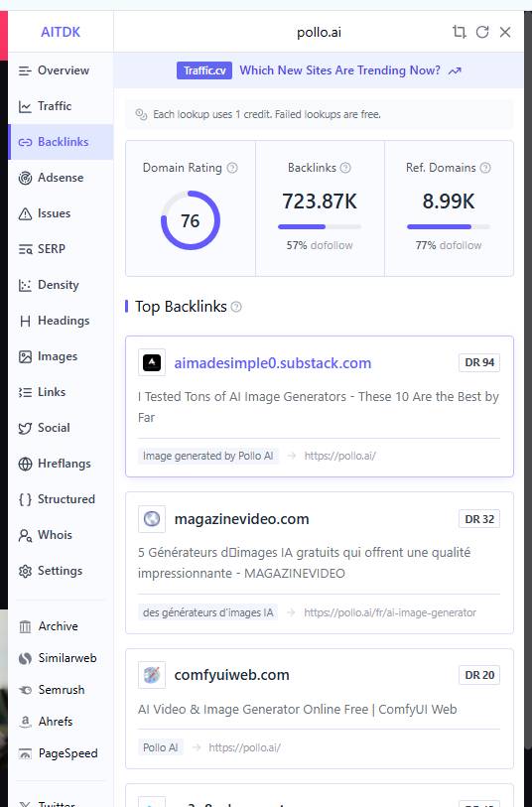Click the DR 94 badge

point(479,363)
